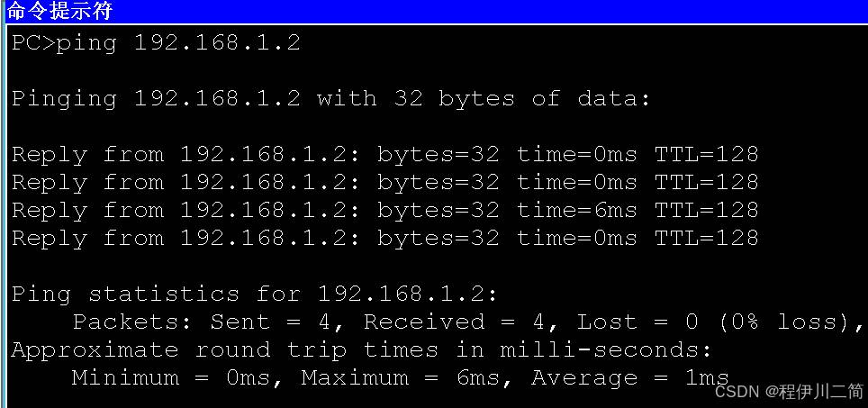The image size is (868, 408).
Task: Click the "Approximate round trip times" line
Action: [x=361, y=349]
